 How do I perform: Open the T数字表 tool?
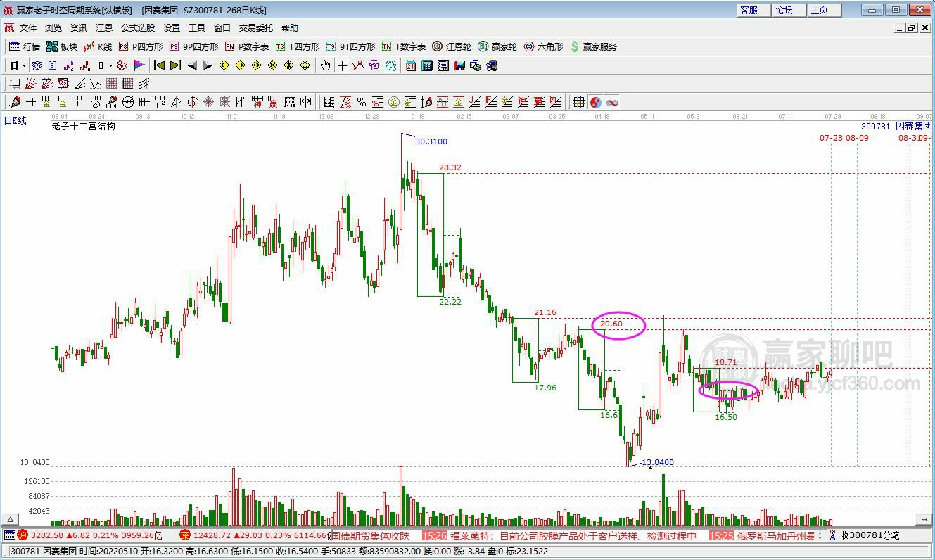pyautogui.click(x=404, y=46)
